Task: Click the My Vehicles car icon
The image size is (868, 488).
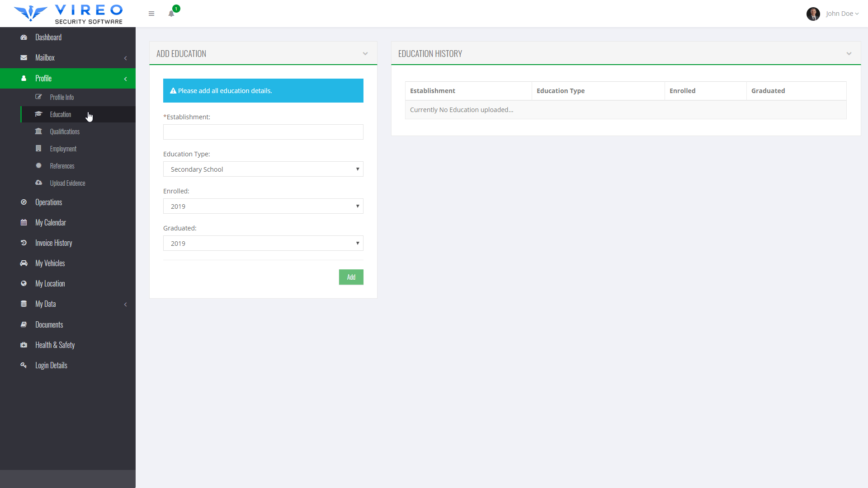Action: [24, 263]
